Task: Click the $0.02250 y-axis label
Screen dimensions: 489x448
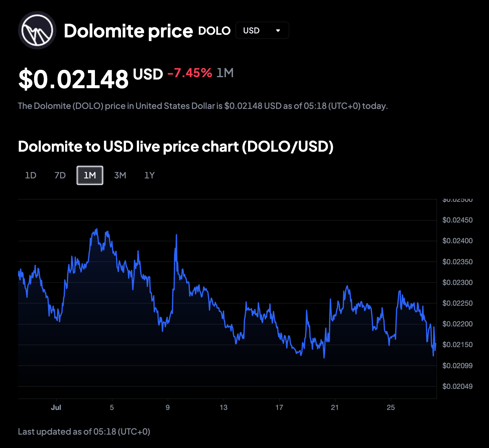Action: click(x=457, y=303)
